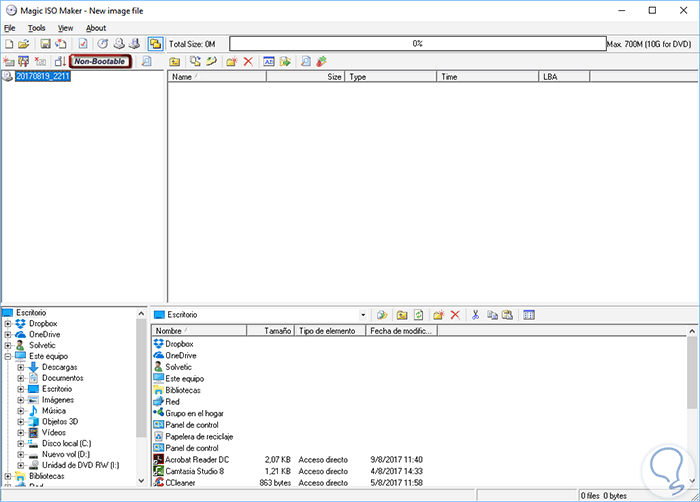Change explorer view mode icon
The height and width of the screenshot is (502, 700).
[x=529, y=315]
